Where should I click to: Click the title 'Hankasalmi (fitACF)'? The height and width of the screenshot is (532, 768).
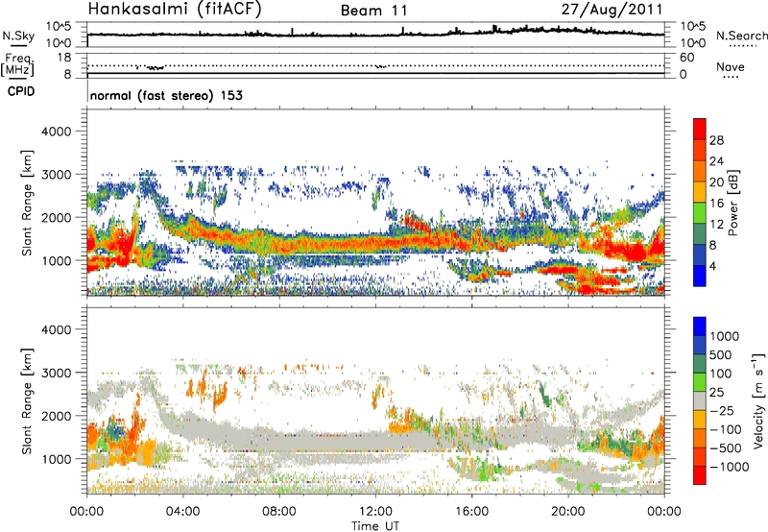pyautogui.click(x=175, y=9)
